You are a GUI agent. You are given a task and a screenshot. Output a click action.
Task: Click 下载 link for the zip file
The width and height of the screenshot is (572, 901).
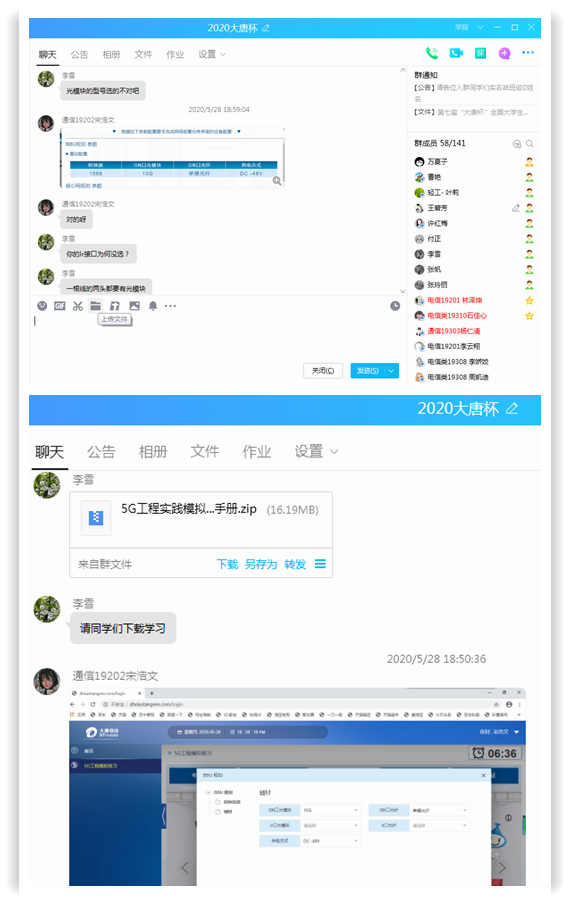tap(227, 564)
